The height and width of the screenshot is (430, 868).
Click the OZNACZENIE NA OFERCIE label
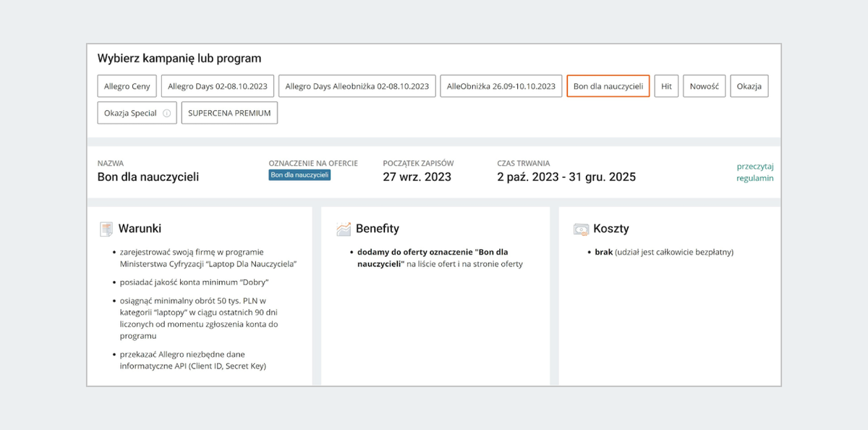pyautogui.click(x=313, y=164)
